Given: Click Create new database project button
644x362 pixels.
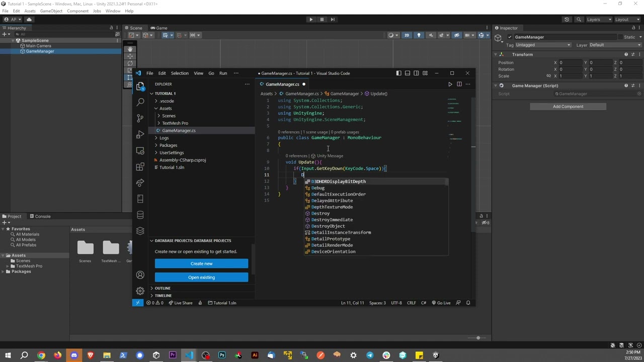Looking at the screenshot, I should 201,263.
